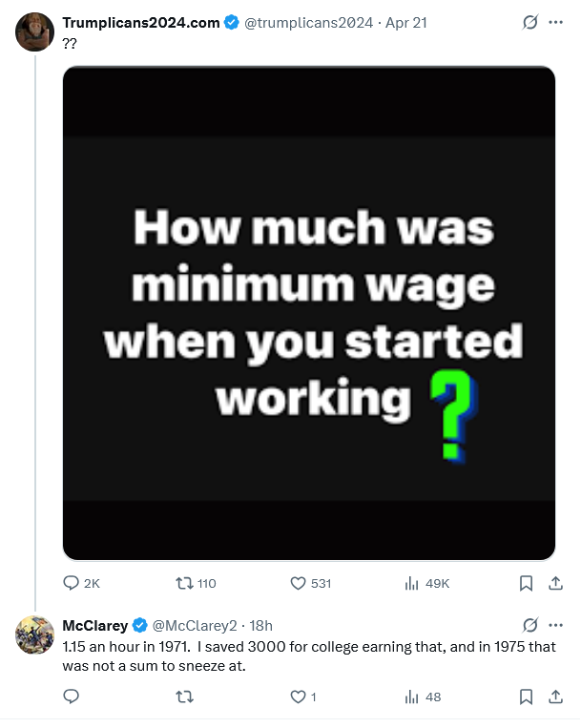
Task: Open the @McClarey2 handle link
Action: [x=196, y=626]
